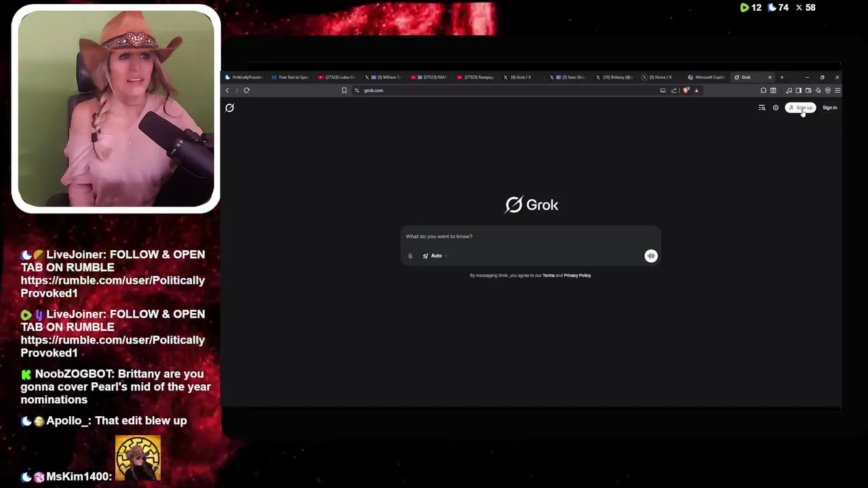Click the attach file paperclip icon
The height and width of the screenshot is (488, 868).
(410, 256)
